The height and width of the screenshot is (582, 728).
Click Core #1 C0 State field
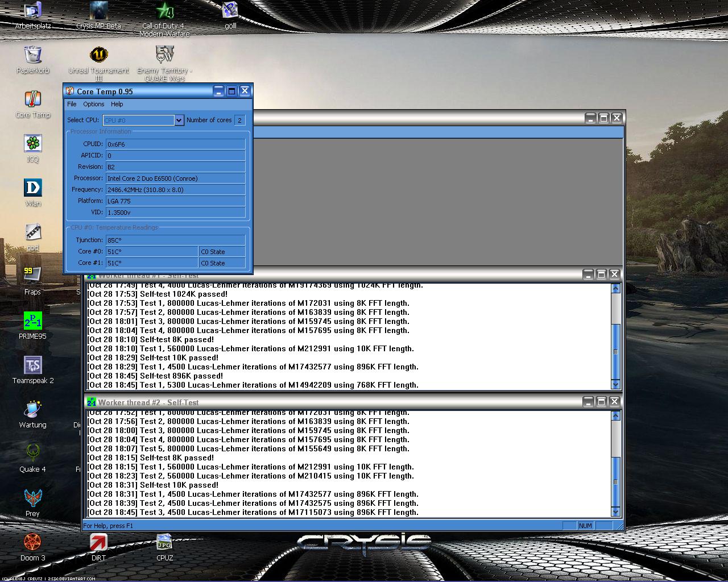pos(222,263)
